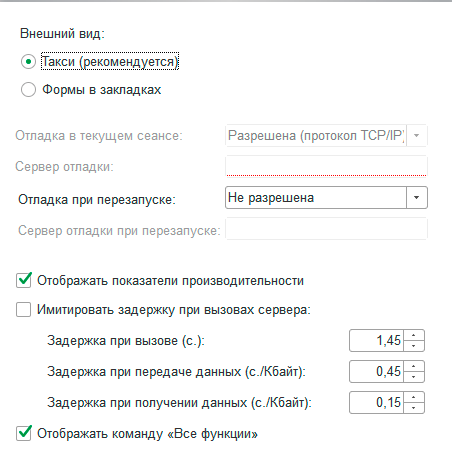Click the Сервер отладки input field
Screen dimensions: 452x458
[x=326, y=166]
